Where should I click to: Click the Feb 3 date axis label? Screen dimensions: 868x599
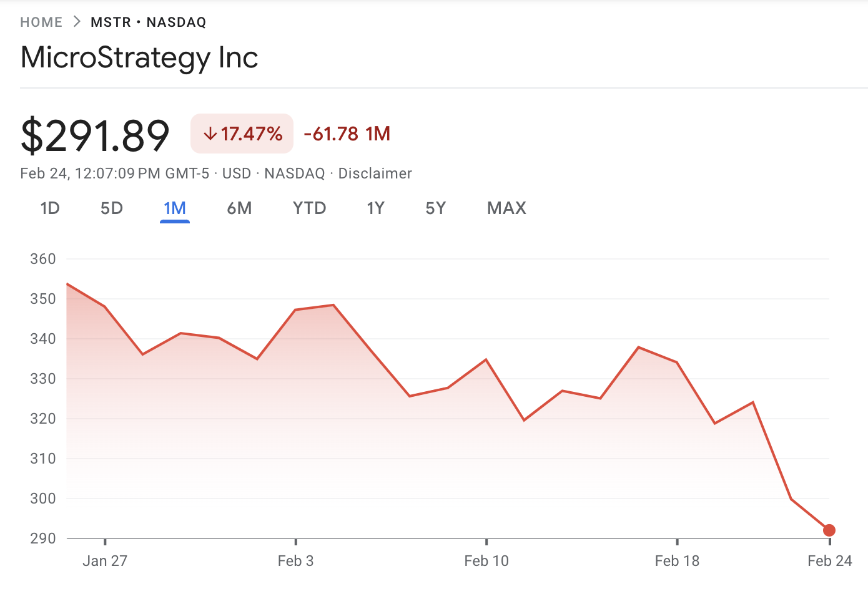click(x=295, y=561)
